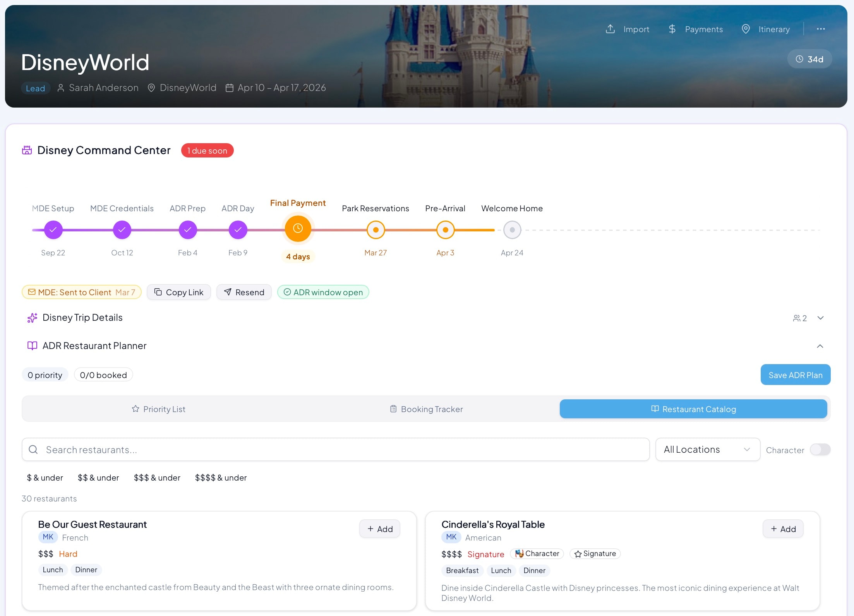Click the Payments dollar icon
The image size is (854, 616).
point(672,29)
